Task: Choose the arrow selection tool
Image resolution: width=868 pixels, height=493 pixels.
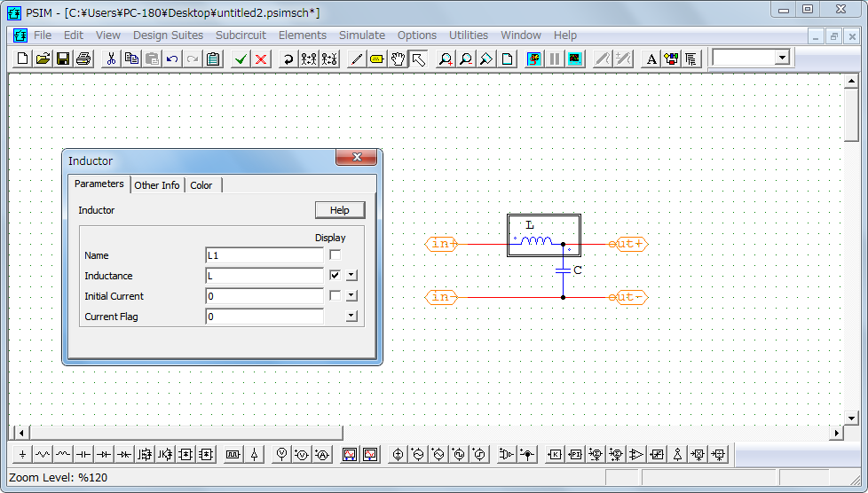Action: click(418, 59)
